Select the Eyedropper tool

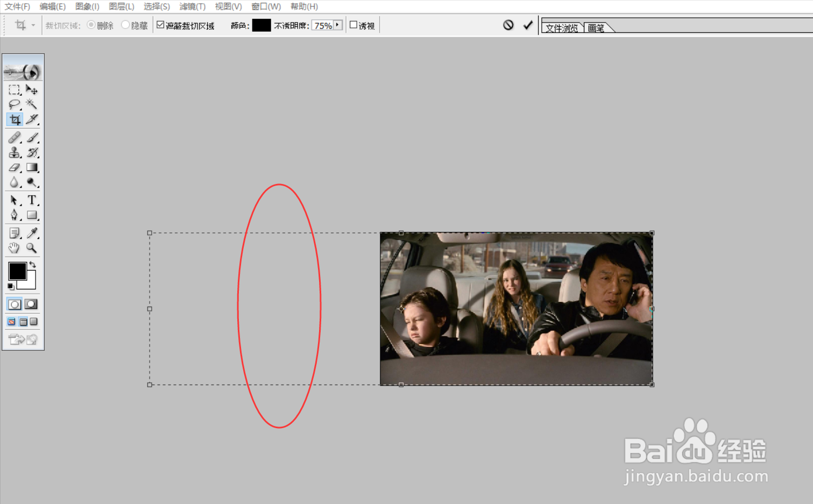[32, 233]
